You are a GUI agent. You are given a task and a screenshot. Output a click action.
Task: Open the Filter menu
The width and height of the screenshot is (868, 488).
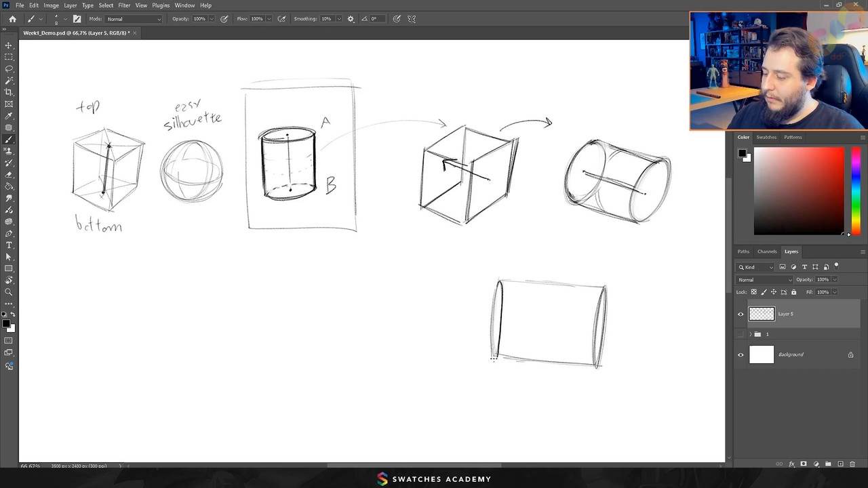pos(124,5)
